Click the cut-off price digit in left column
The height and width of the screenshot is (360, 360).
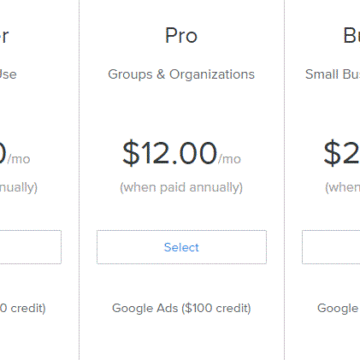pos(3,154)
